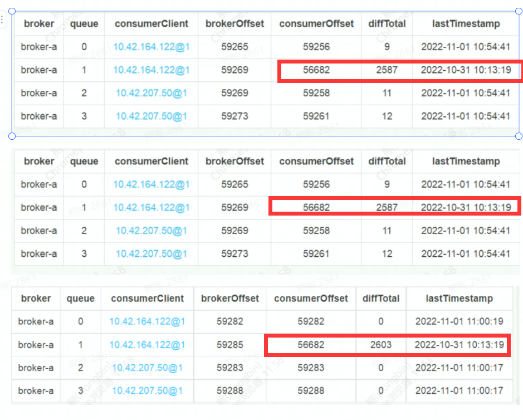The width and height of the screenshot is (523, 420).
Task: Open consumerClient 10.42.164.122@1 for queue 0
Action: pos(151,47)
